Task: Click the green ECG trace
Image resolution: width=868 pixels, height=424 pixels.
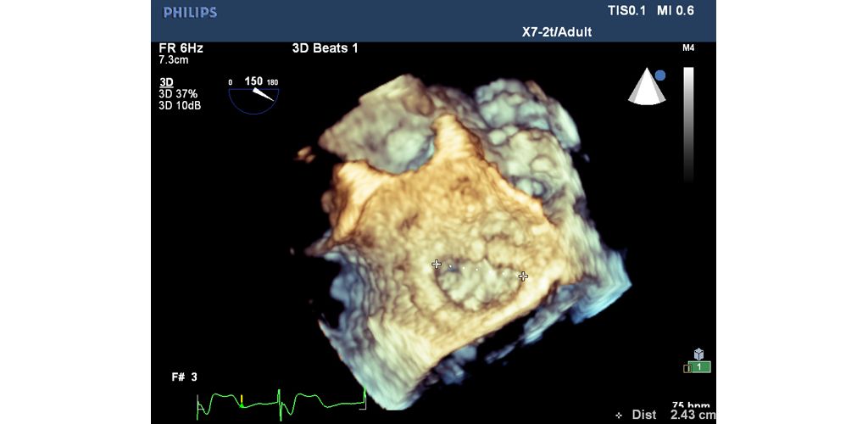Action: tap(281, 403)
